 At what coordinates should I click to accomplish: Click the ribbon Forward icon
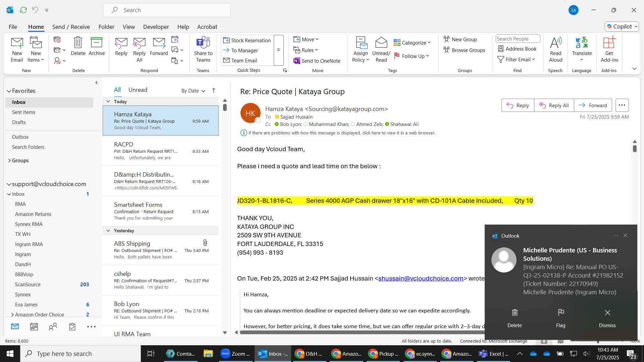coord(159,46)
